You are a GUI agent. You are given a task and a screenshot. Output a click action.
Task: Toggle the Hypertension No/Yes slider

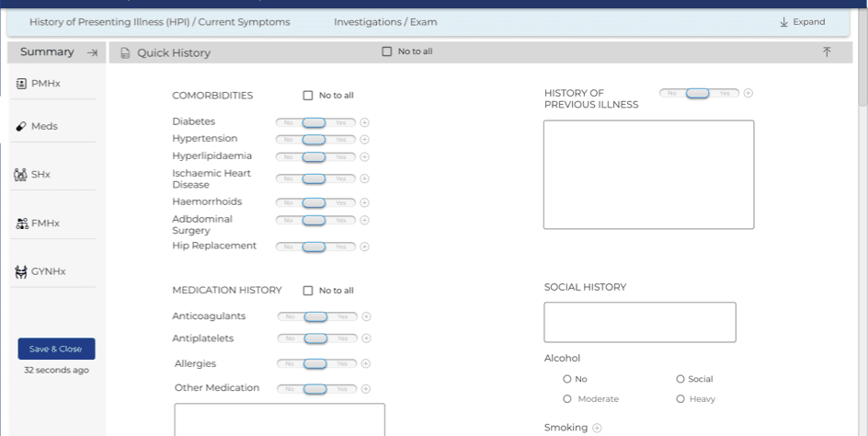tap(314, 140)
